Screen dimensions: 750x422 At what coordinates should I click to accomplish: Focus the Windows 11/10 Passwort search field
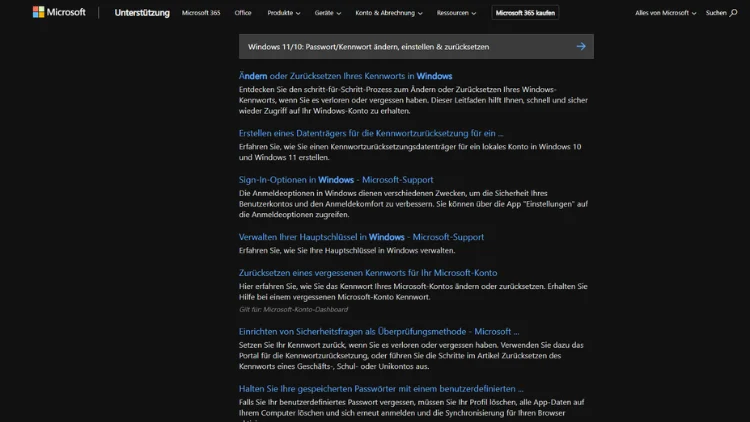[x=416, y=46]
